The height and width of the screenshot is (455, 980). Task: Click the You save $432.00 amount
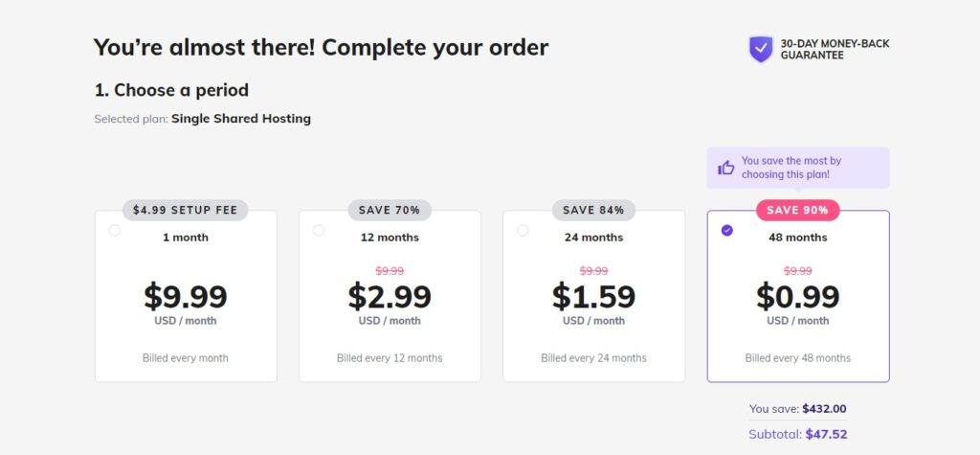(x=824, y=409)
